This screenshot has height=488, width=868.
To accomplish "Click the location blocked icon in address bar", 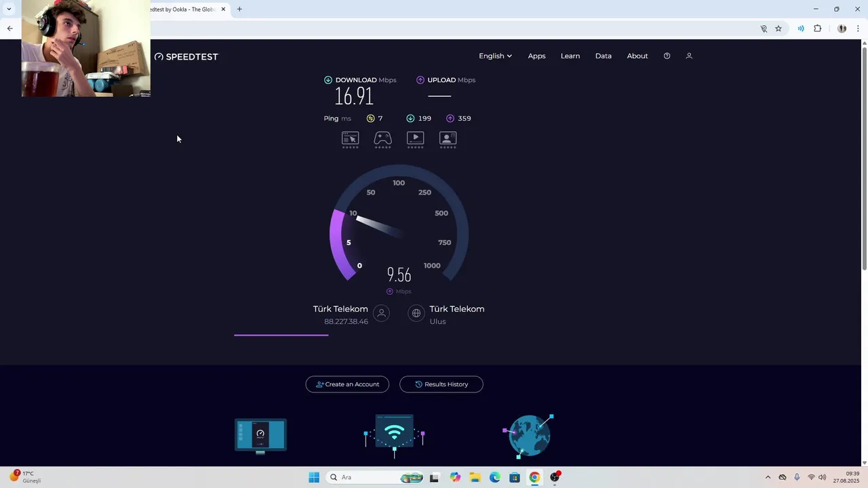I will click(764, 28).
